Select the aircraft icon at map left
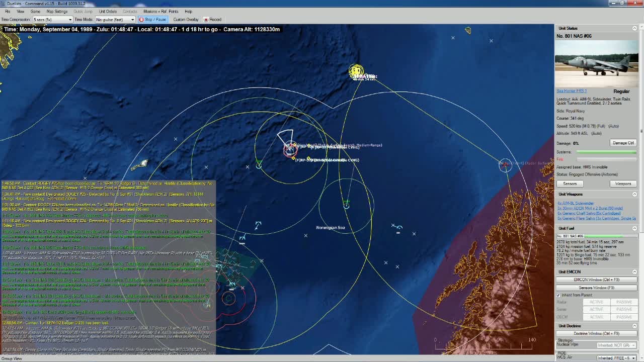 click(x=144, y=163)
